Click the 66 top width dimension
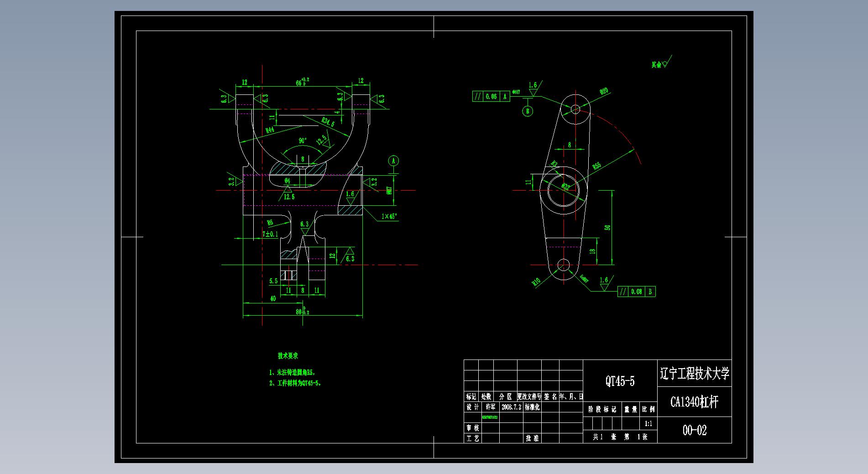 pos(302,82)
